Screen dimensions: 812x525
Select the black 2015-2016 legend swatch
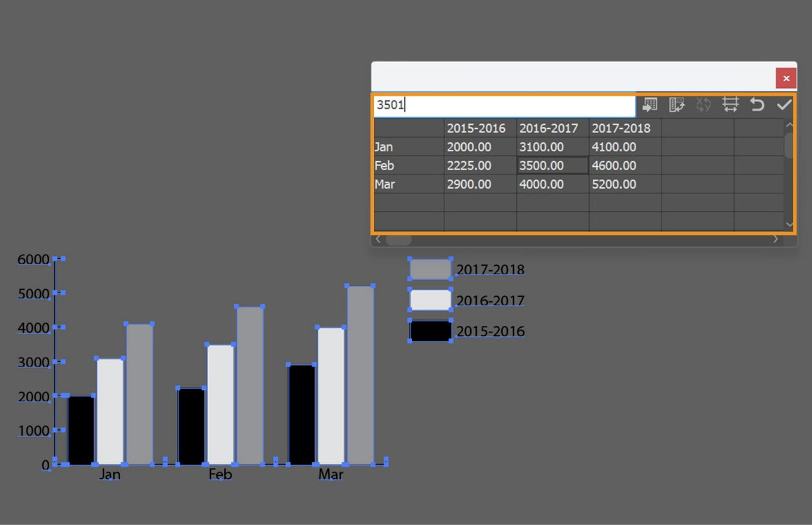430,330
